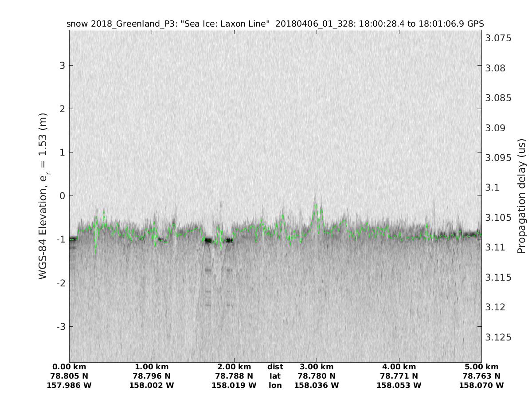Click the "lon" legend label below the axis
The height and width of the screenshot is (399, 532).
[275, 386]
